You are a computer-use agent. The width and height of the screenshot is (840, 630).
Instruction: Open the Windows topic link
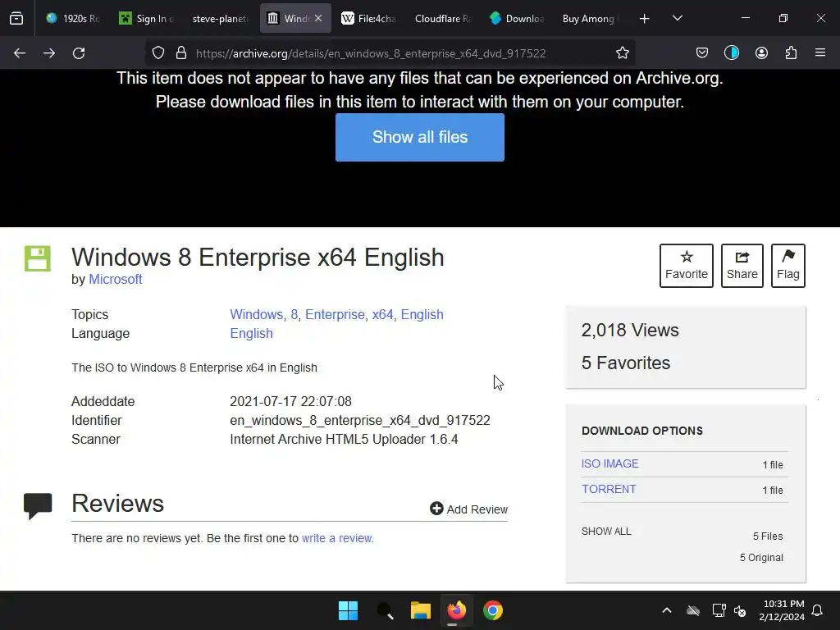coord(257,314)
